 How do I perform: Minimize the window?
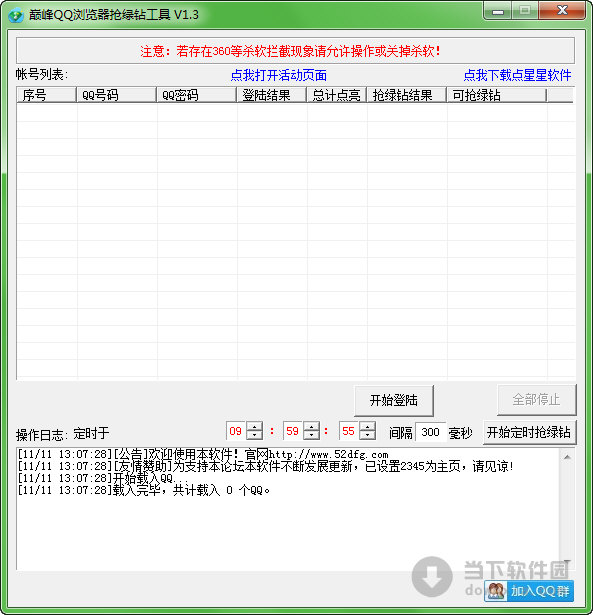click(x=498, y=11)
